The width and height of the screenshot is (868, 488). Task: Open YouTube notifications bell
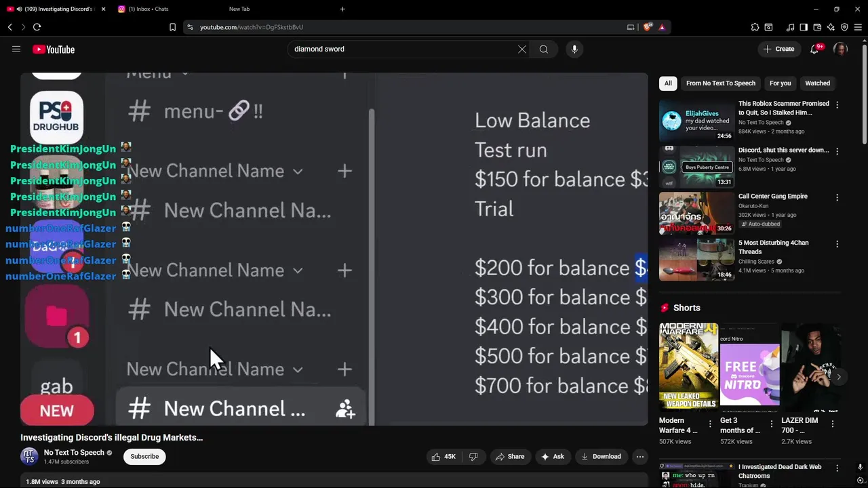coord(814,49)
